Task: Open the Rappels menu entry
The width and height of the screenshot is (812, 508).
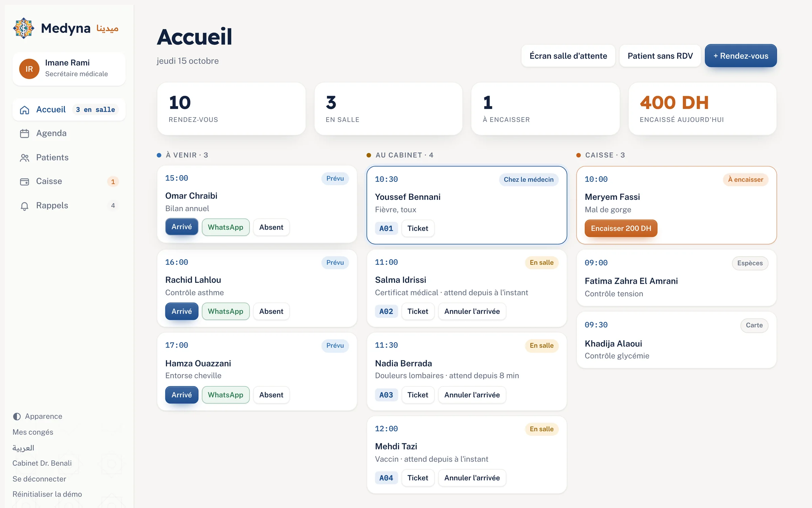Action: click(69, 206)
